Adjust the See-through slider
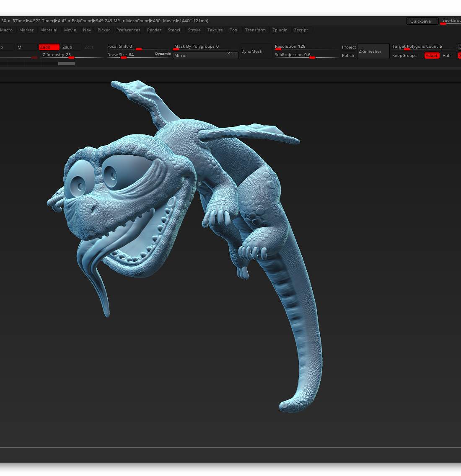Screen dimensions: 461x476 (451, 21)
